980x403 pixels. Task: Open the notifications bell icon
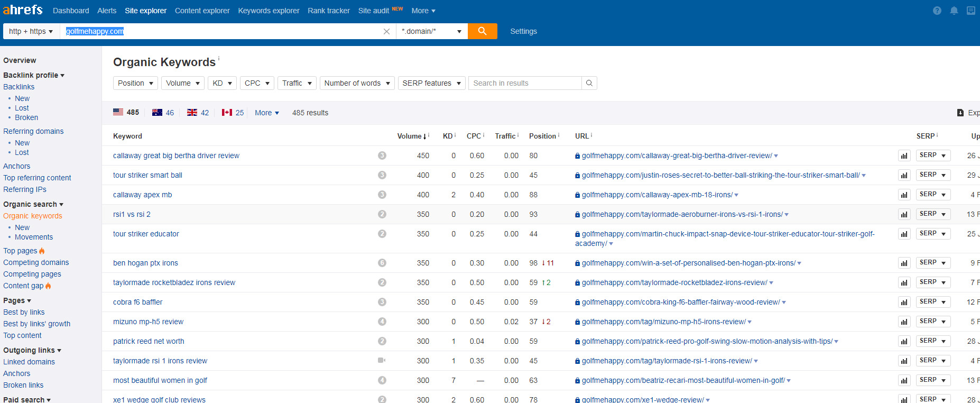954,11
